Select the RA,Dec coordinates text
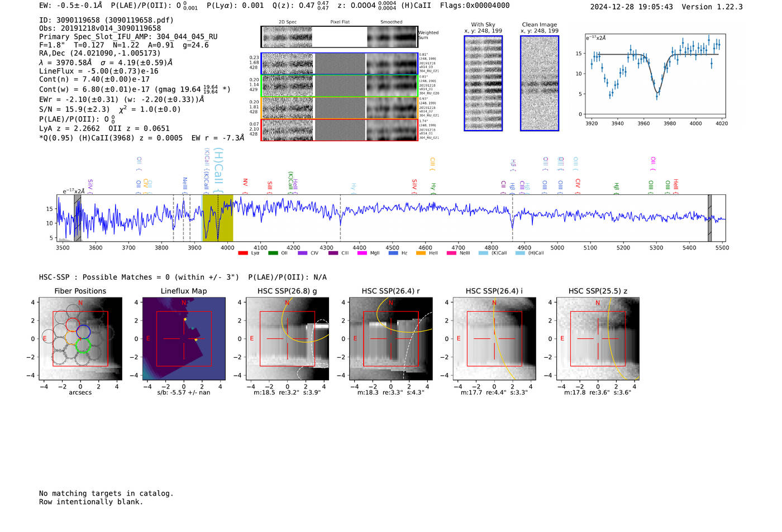The height and width of the screenshot is (532, 782). 100,54
